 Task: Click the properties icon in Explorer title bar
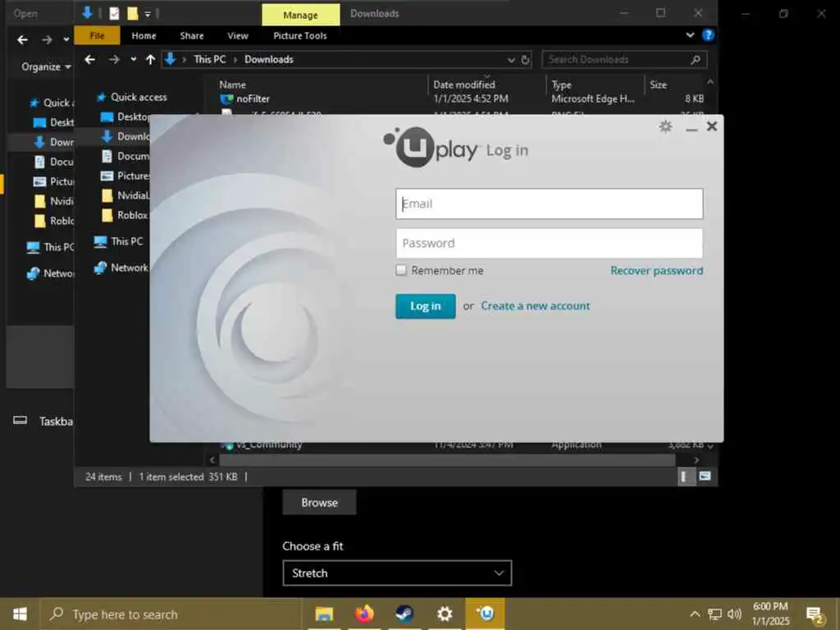[x=114, y=13]
